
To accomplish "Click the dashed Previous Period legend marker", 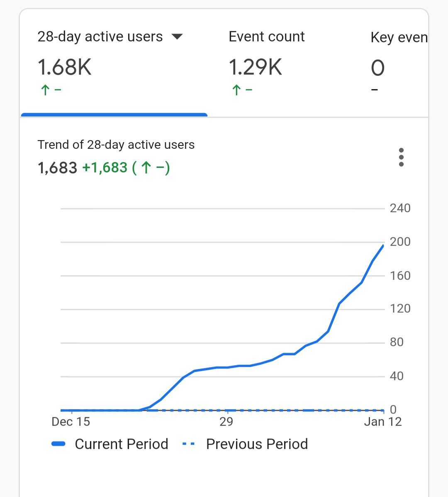I will pos(188,444).
